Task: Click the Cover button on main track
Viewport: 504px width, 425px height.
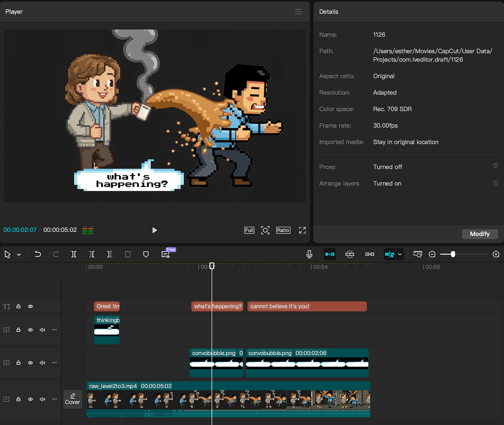Action: 73,399
